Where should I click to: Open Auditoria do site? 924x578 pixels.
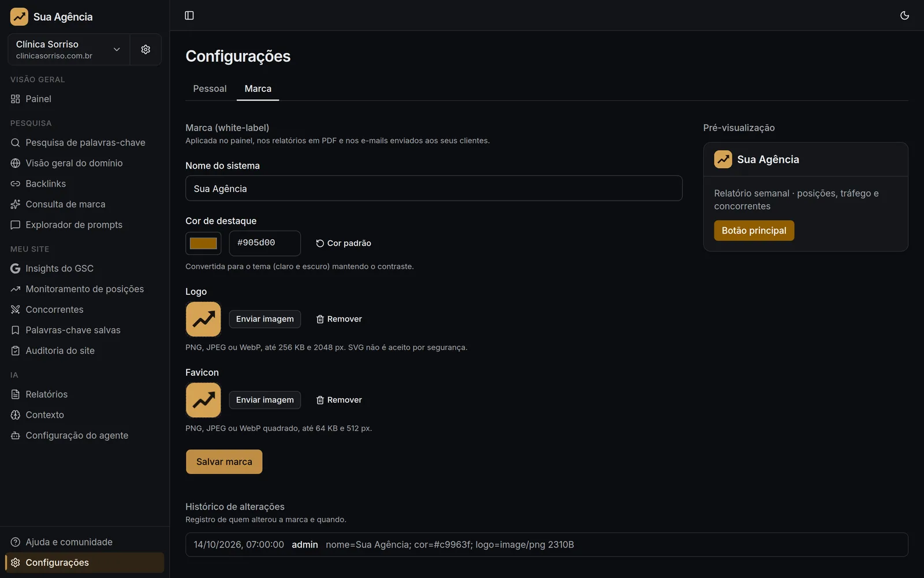point(84,350)
